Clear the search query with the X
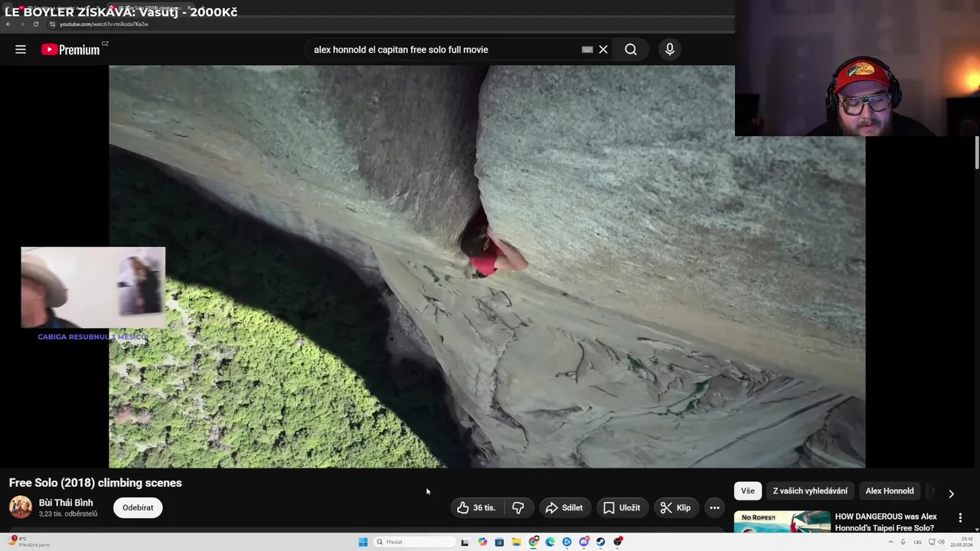Image resolution: width=980 pixels, height=551 pixels. click(x=603, y=50)
